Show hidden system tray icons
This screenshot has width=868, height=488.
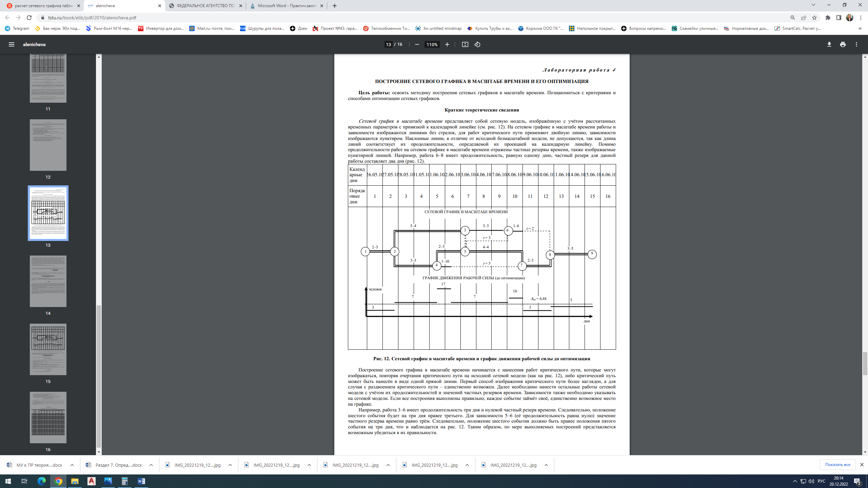[x=795, y=481]
